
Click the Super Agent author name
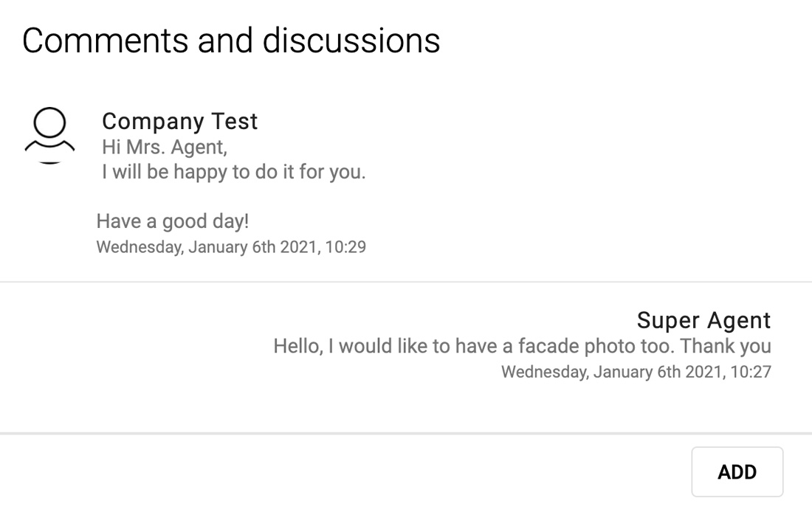click(703, 320)
